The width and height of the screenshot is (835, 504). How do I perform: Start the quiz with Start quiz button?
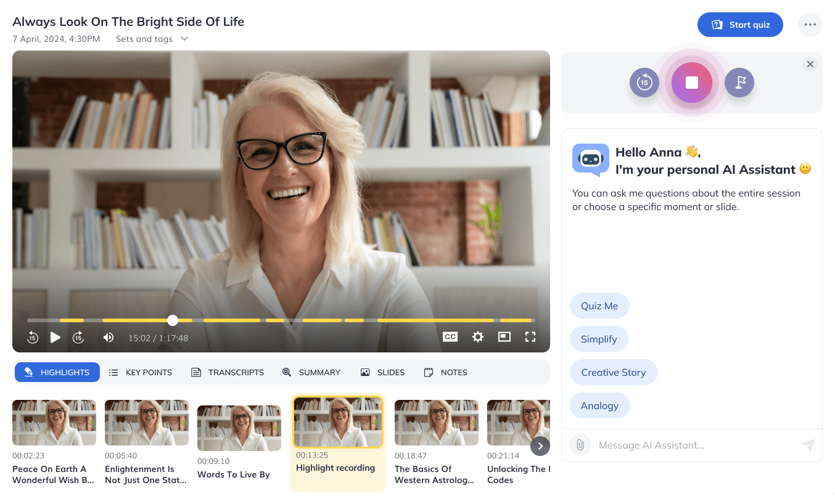coord(740,25)
